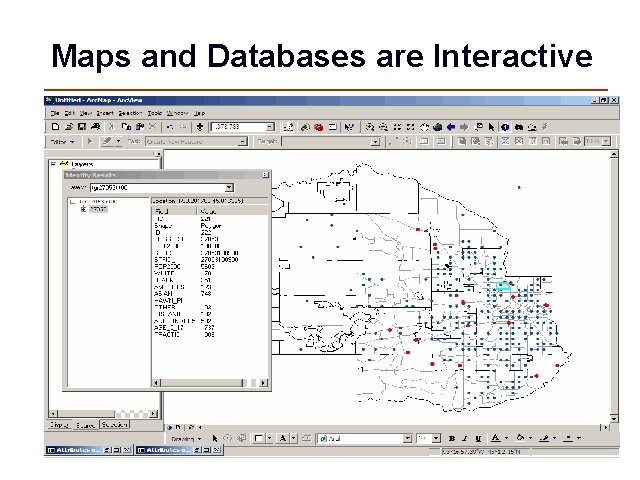Open ArcCatalog from the toolbar icon
The image size is (640, 480).
[x=305, y=127]
